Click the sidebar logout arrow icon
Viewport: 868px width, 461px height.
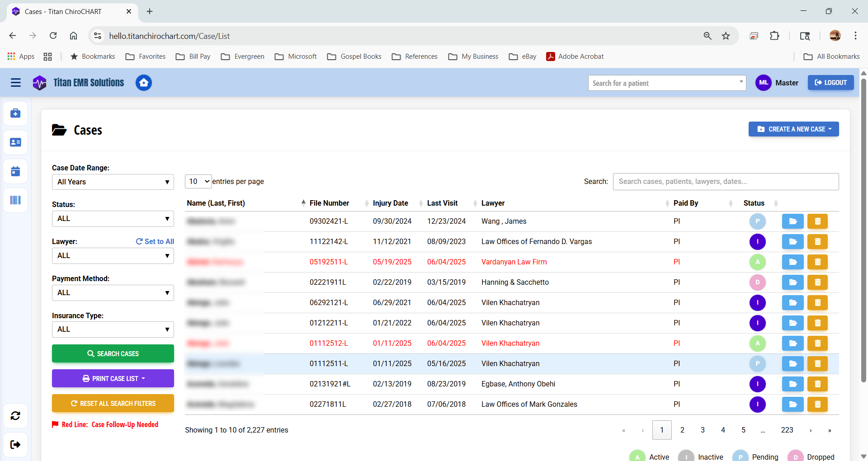15,444
